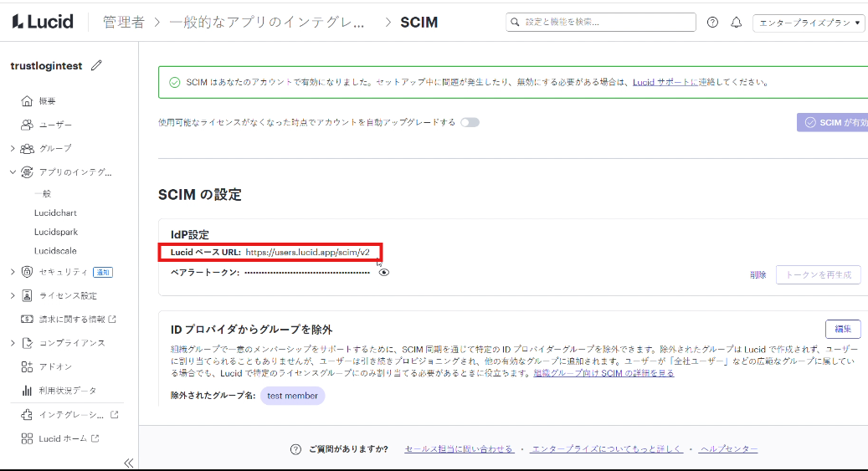This screenshot has height=471, width=868.
Task: Click the Lucid logo
Action: pyautogui.click(x=43, y=22)
